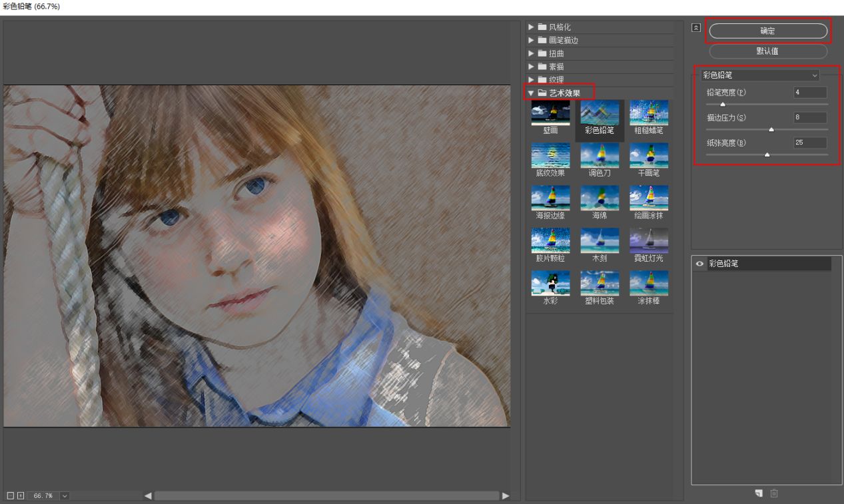The height and width of the screenshot is (504, 844).
Task: Click the zoom in plus button
Action: (20, 495)
